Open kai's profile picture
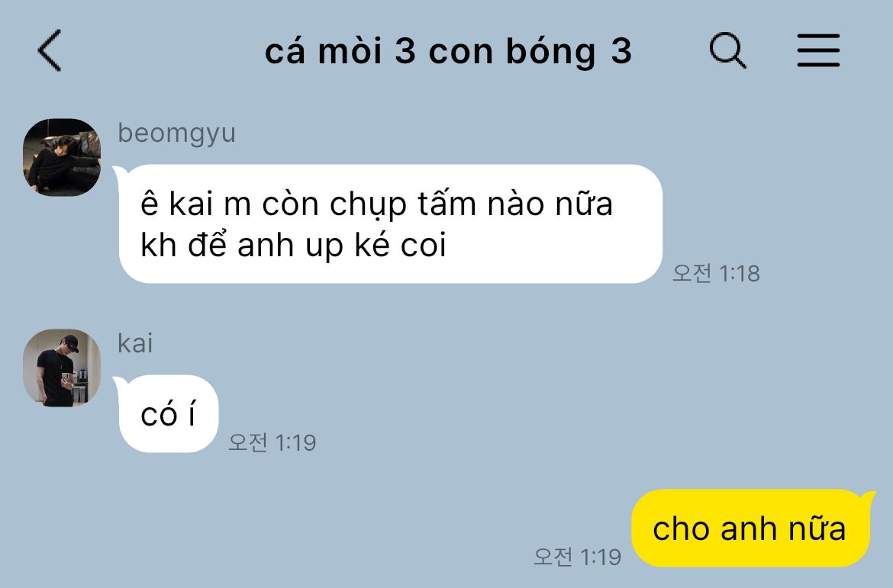The height and width of the screenshot is (588, 893). (62, 368)
